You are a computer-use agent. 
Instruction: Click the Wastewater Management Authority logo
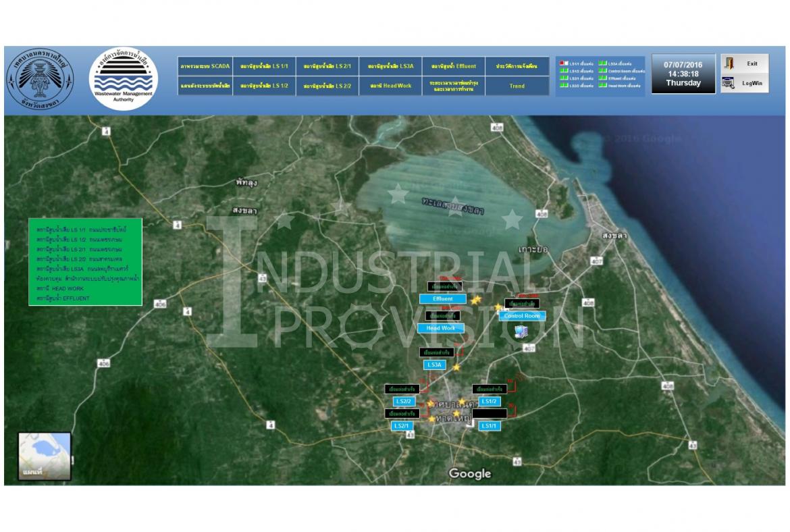click(124, 80)
